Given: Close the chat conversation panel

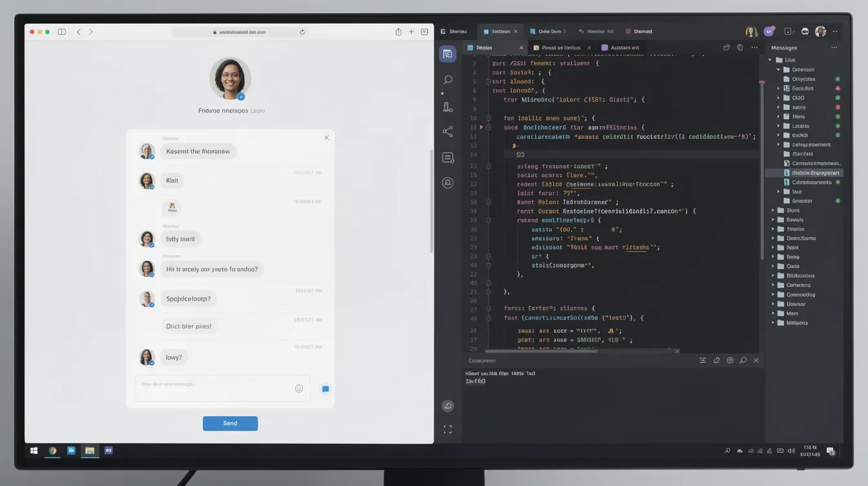Looking at the screenshot, I should coord(326,138).
